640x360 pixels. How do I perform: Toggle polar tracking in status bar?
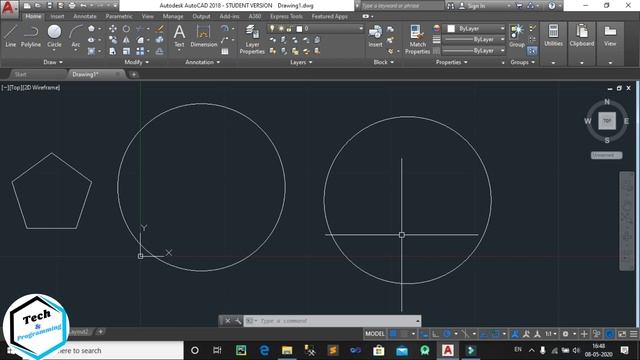pyautogui.click(x=447, y=334)
